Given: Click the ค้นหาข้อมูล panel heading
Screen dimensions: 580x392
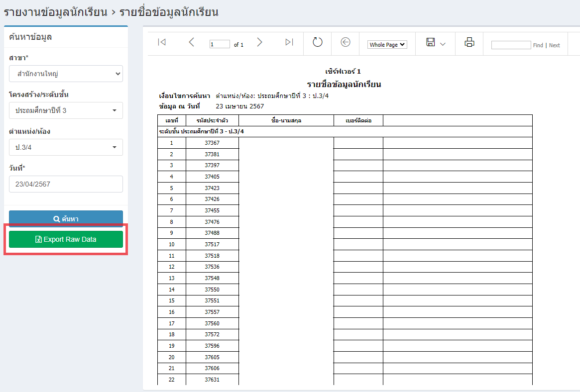Looking at the screenshot, I should [30, 37].
